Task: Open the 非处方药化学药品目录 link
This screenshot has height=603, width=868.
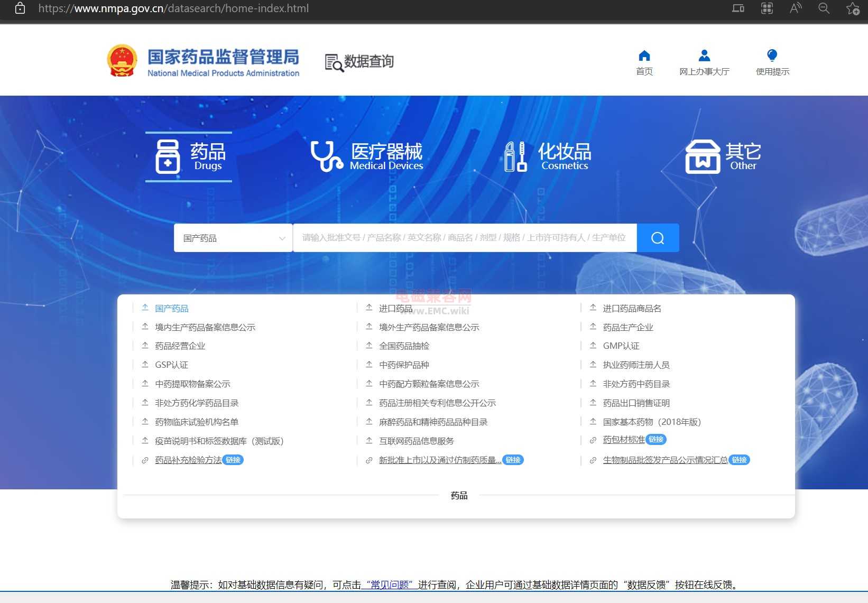Action: (x=197, y=403)
